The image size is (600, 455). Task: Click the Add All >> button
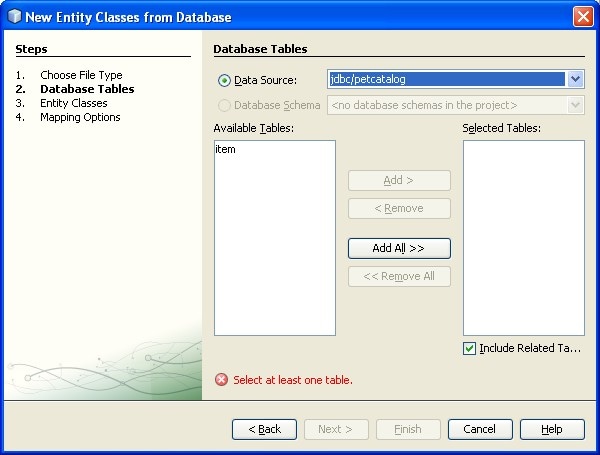pos(399,248)
